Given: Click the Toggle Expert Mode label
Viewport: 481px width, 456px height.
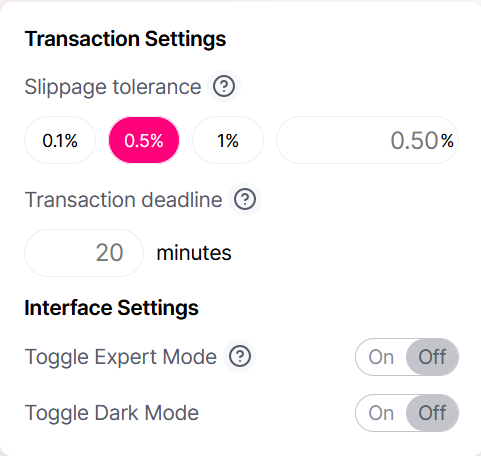Looking at the screenshot, I should pyautogui.click(x=121, y=357).
